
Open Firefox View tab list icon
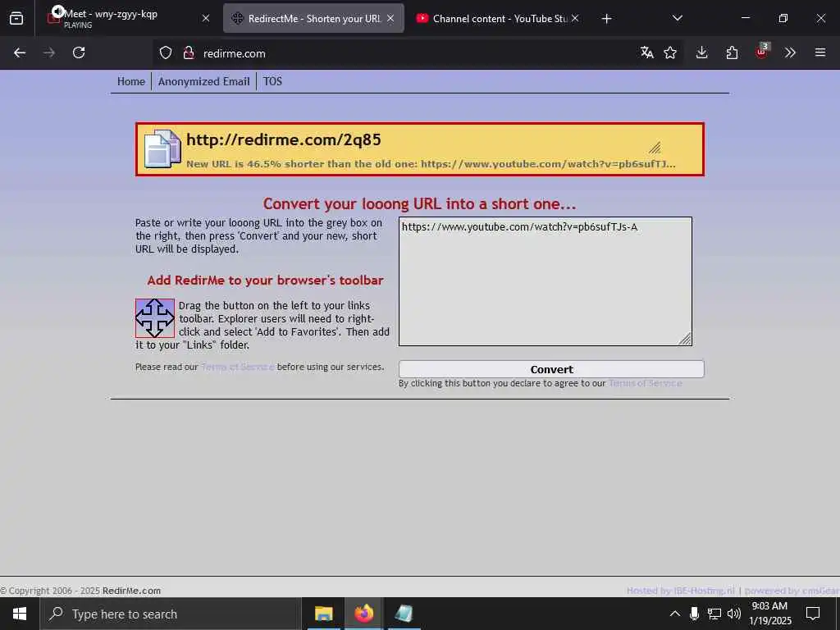coord(16,18)
